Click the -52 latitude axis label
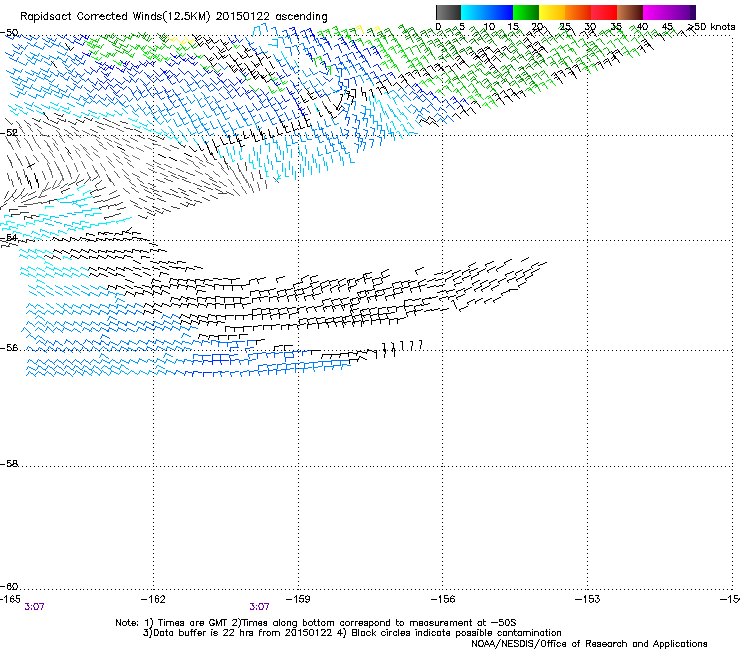Screen dimensions: 740x650 click(9, 133)
